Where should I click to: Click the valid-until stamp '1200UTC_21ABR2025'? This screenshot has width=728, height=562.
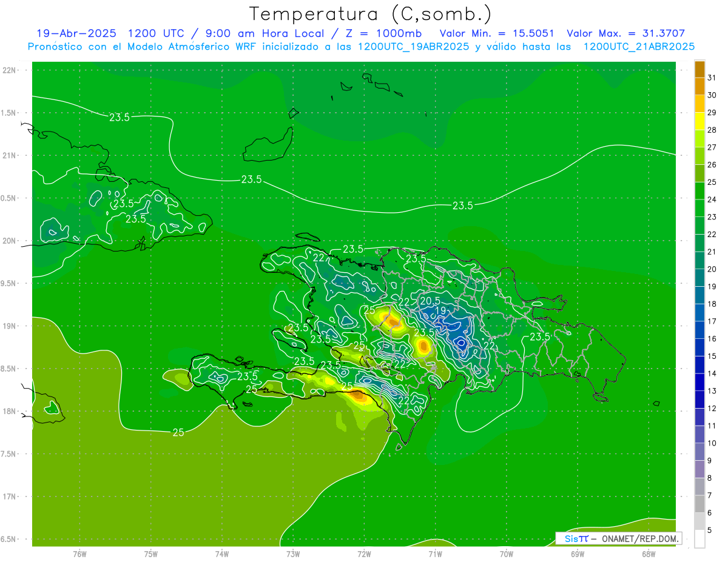coord(639,46)
